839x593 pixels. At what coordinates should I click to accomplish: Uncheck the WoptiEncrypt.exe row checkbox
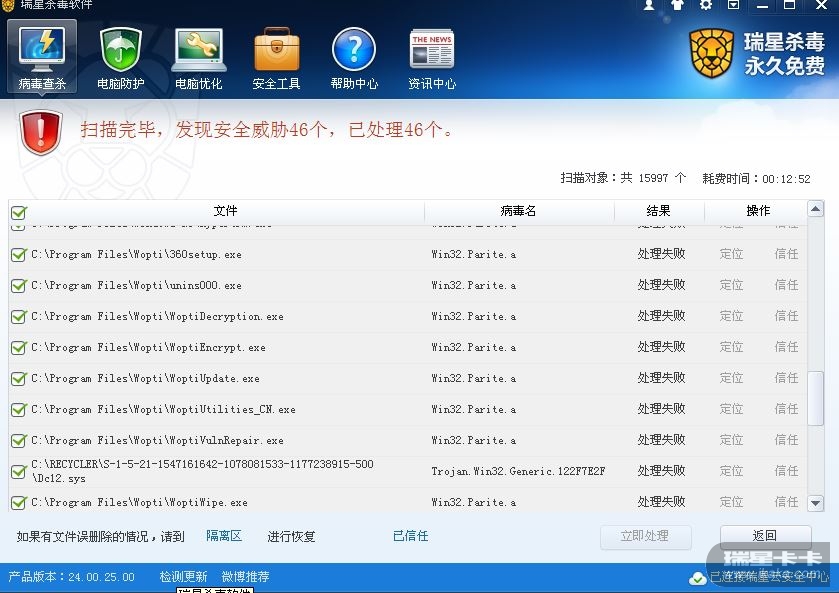(x=19, y=348)
